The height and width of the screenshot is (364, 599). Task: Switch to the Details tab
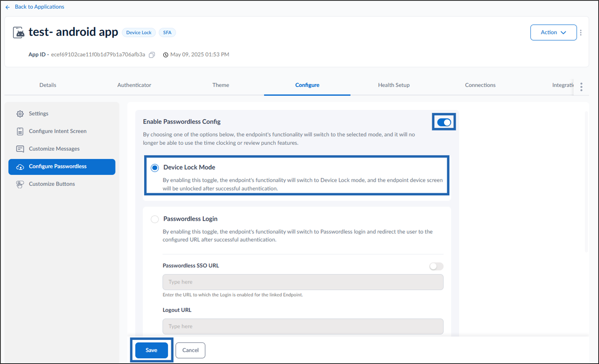pos(48,85)
